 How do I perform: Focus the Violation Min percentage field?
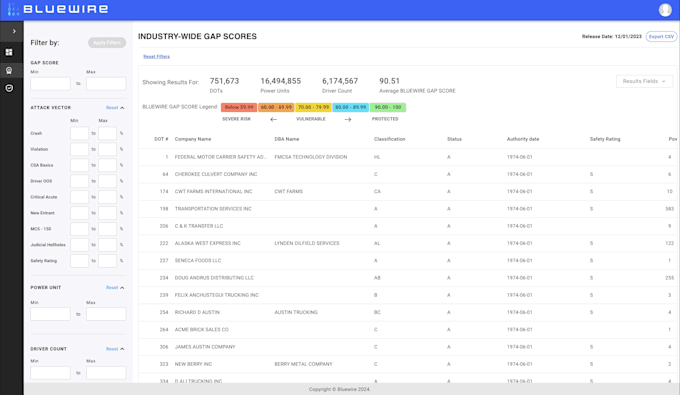79,149
